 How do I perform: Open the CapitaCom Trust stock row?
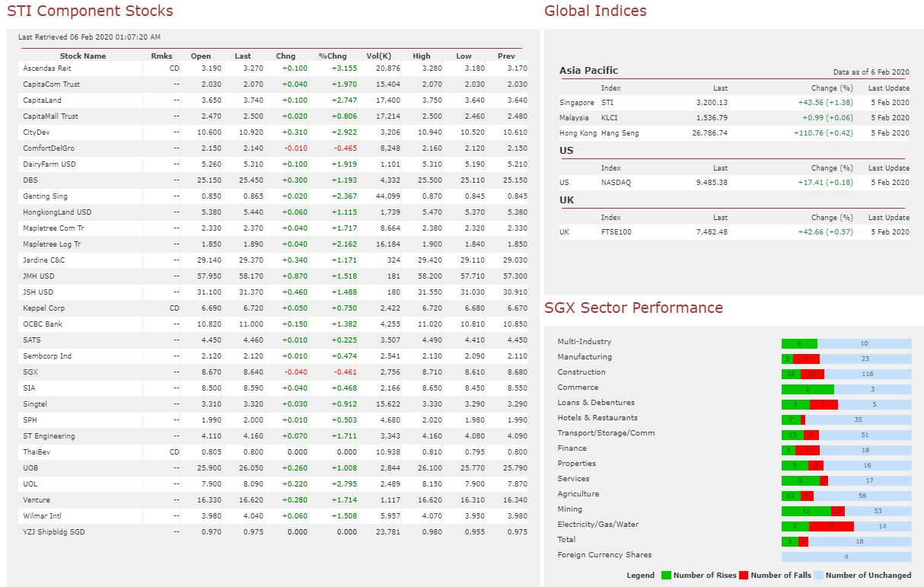[273, 84]
